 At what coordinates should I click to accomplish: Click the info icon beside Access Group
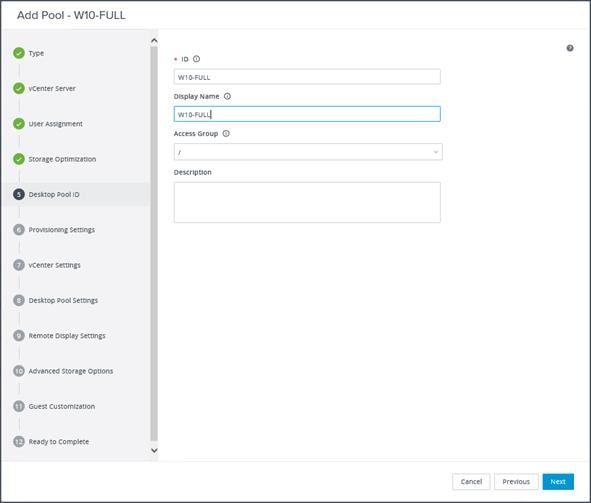point(226,133)
